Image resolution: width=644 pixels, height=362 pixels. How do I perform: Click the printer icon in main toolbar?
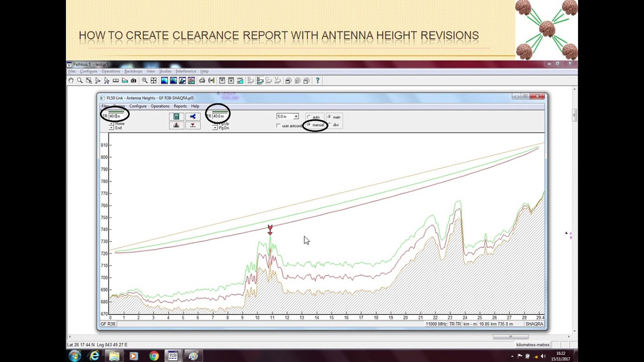pos(202,80)
